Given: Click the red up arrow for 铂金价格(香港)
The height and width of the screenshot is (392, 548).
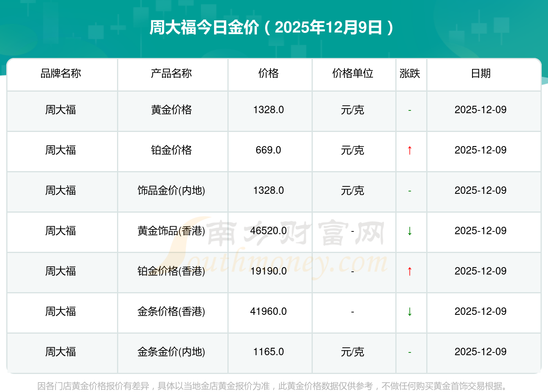Looking at the screenshot, I should click(409, 271).
